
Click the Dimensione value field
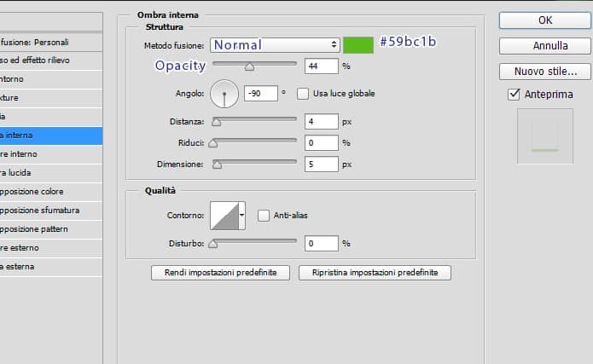point(321,164)
